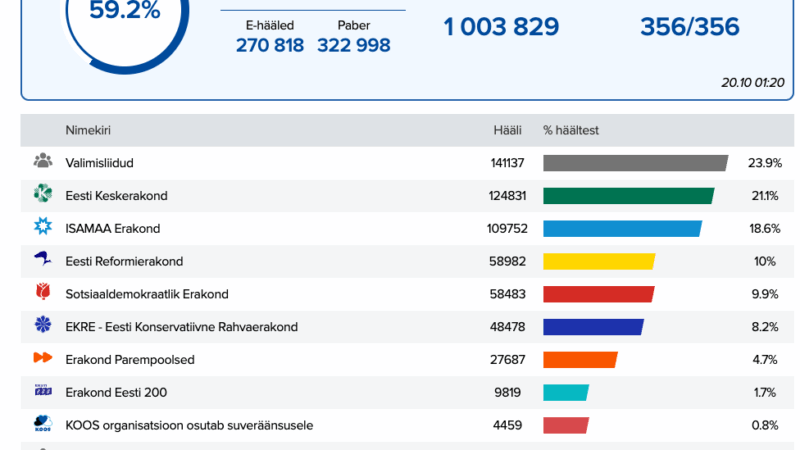Click the green Keskerakond vote bar
This screenshot has width=800, height=450.
coord(629,196)
